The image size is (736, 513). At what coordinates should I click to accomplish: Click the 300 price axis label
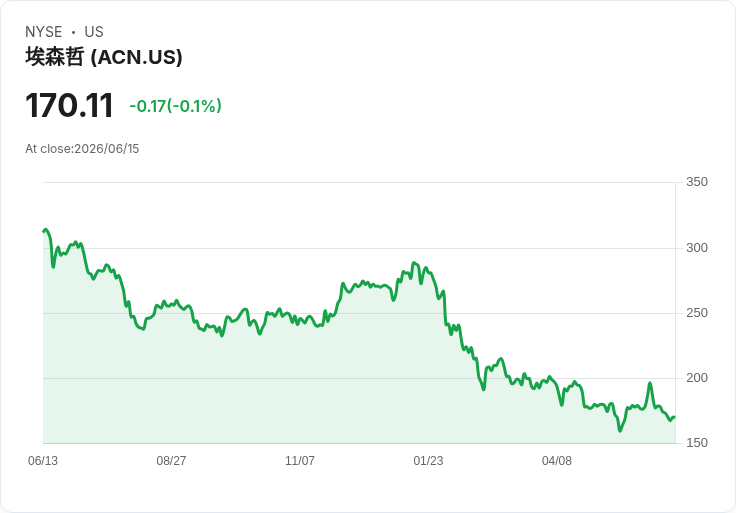(x=697, y=248)
